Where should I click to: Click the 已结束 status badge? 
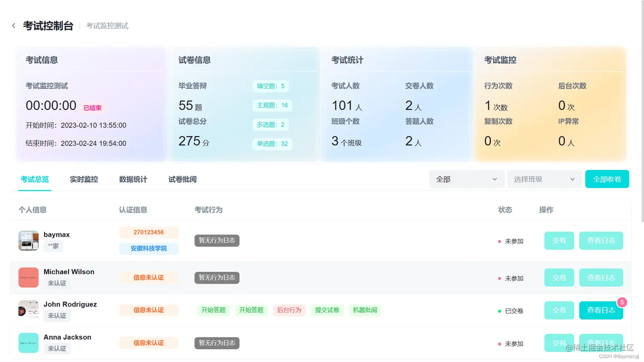92,108
